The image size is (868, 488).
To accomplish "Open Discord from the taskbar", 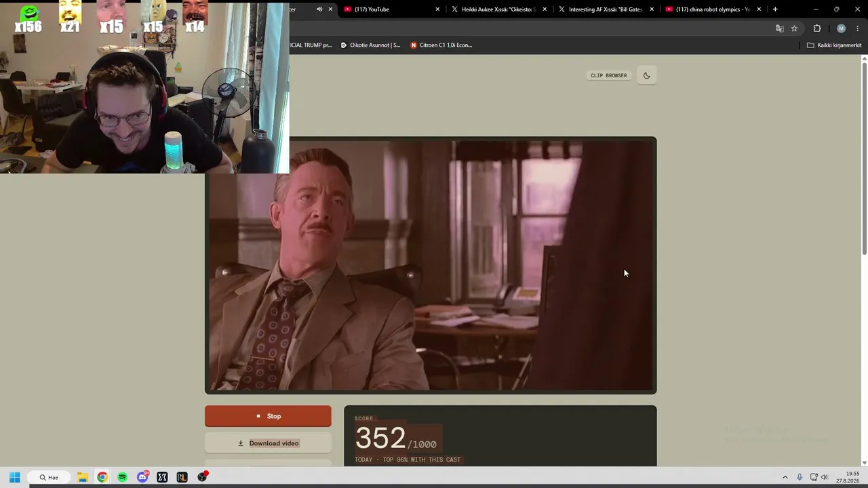I will point(142,477).
